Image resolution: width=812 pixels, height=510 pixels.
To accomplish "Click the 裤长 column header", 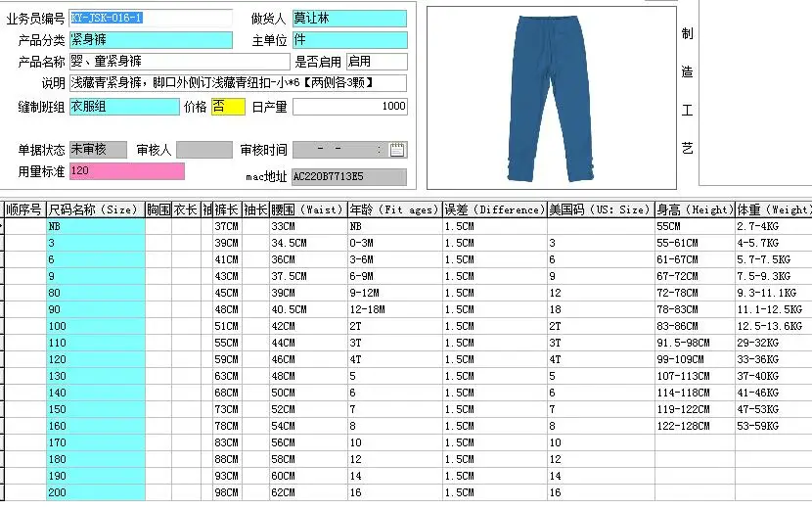I will pos(227,209).
